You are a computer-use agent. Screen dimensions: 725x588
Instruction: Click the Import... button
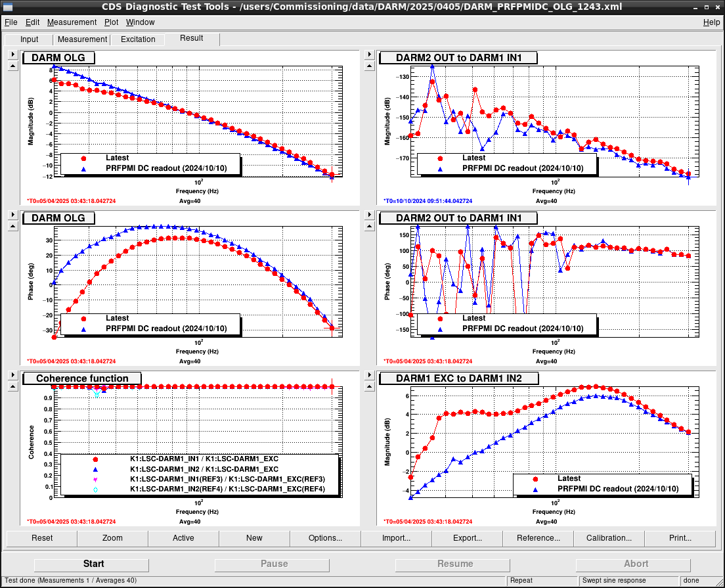396,538
